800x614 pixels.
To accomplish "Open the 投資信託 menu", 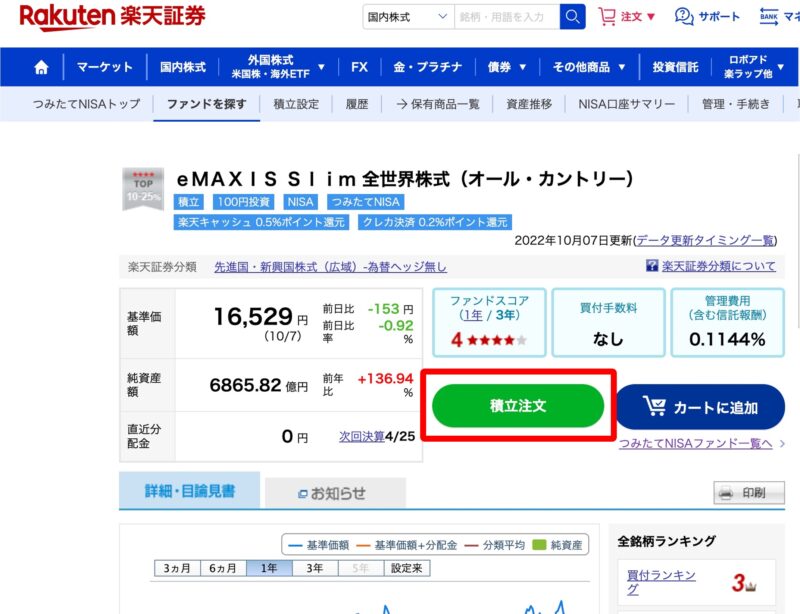I will click(x=675, y=67).
